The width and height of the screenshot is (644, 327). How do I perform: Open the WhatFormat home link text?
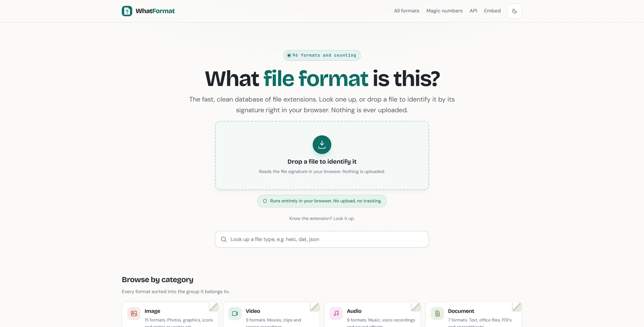coord(155,11)
